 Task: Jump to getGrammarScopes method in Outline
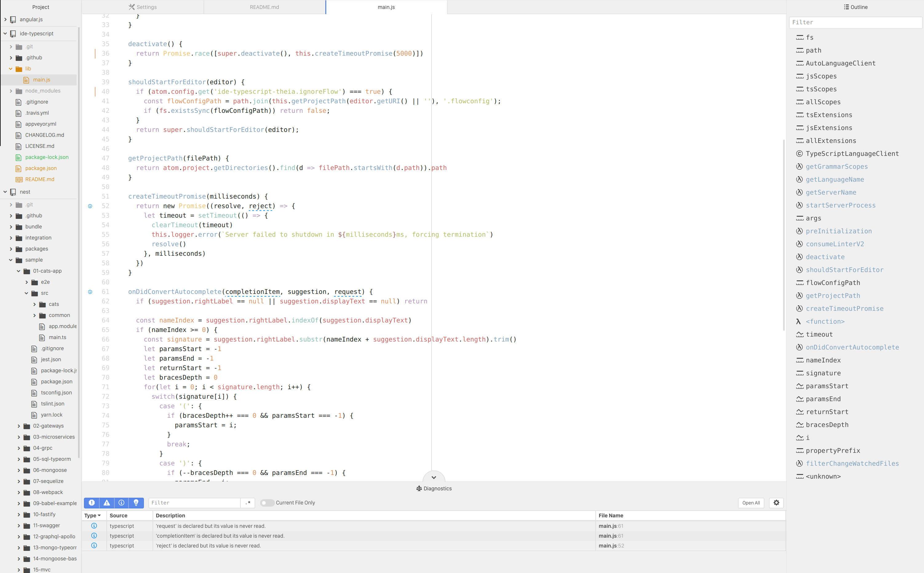[836, 166]
